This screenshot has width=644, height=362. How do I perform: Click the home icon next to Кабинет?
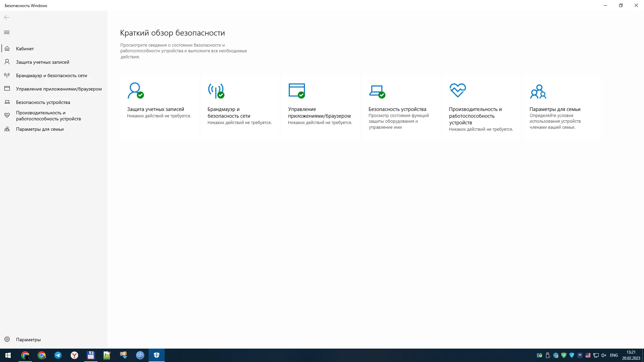(x=7, y=48)
